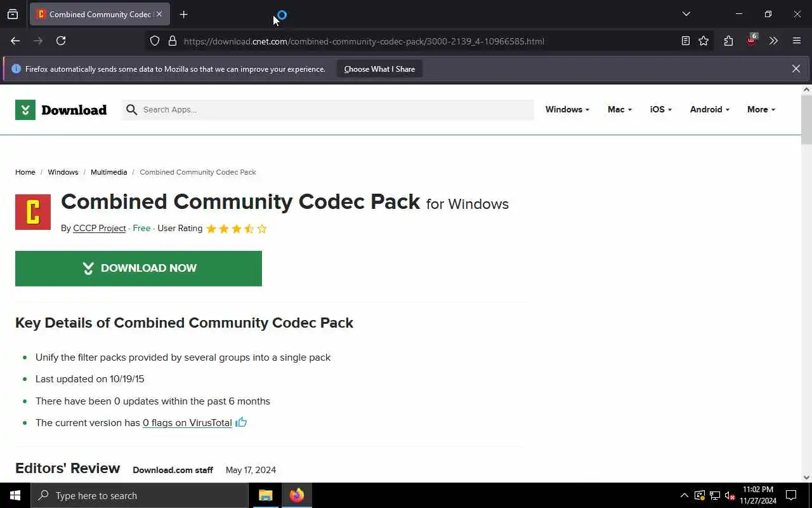812x508 pixels.
Task: Open Multimedia breadcrumb link
Action: coord(108,172)
